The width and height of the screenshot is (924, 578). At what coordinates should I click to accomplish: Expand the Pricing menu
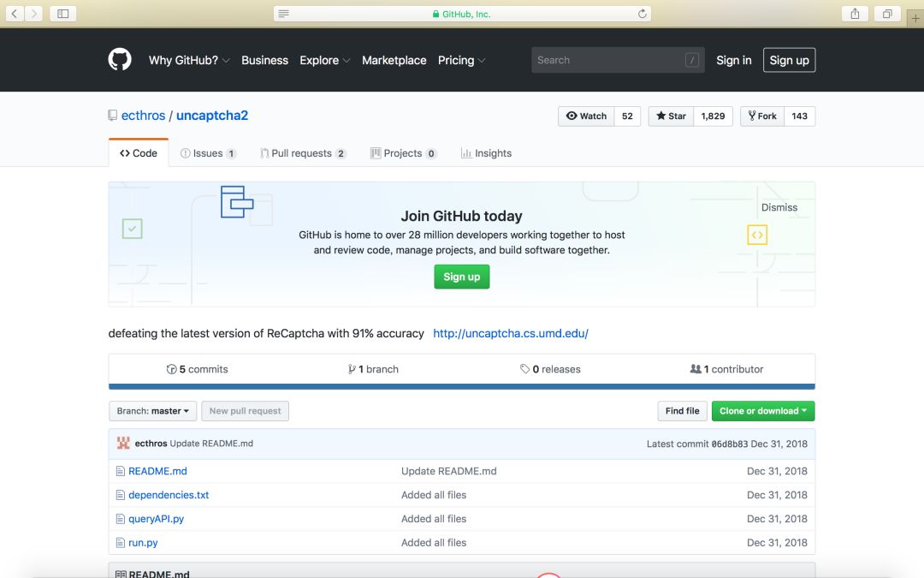pyautogui.click(x=461, y=60)
